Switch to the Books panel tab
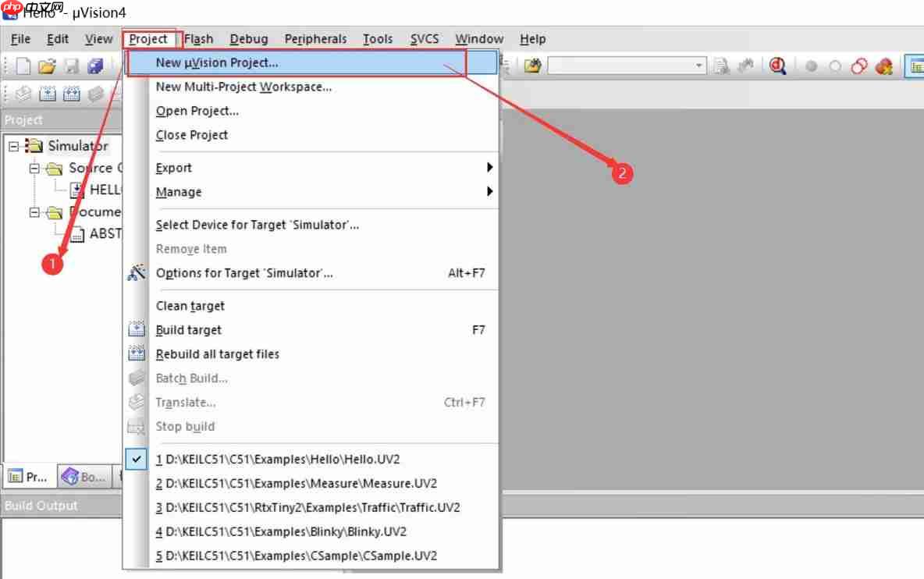924x579 pixels. [x=84, y=477]
